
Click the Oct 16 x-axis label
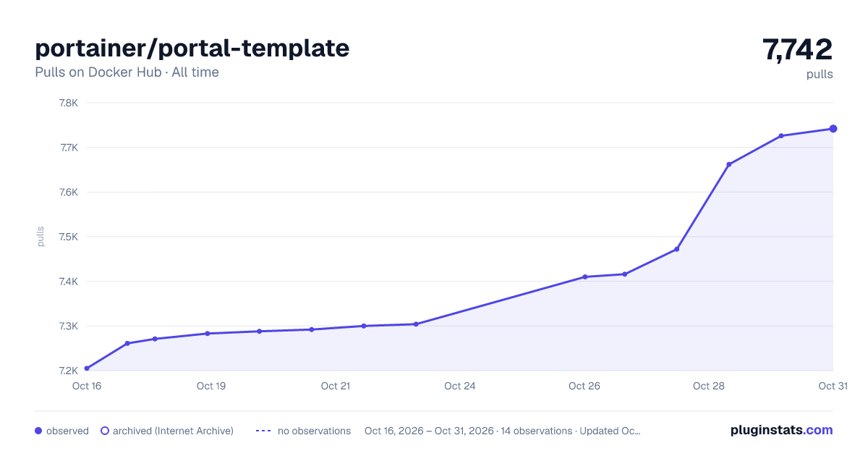pos(87,386)
